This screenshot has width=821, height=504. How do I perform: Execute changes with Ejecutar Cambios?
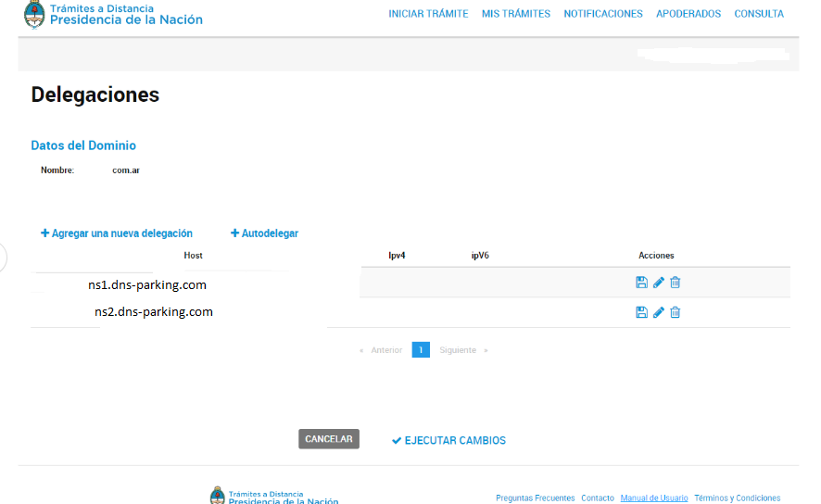pos(449,440)
